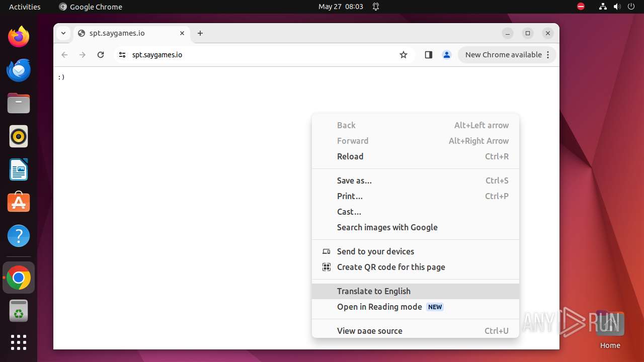The image size is (644, 362).
Task: Select Reload from the context menu
Action: tap(416, 156)
